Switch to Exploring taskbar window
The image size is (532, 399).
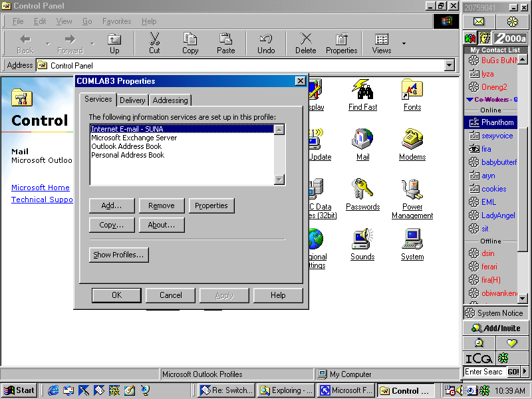coord(287,390)
